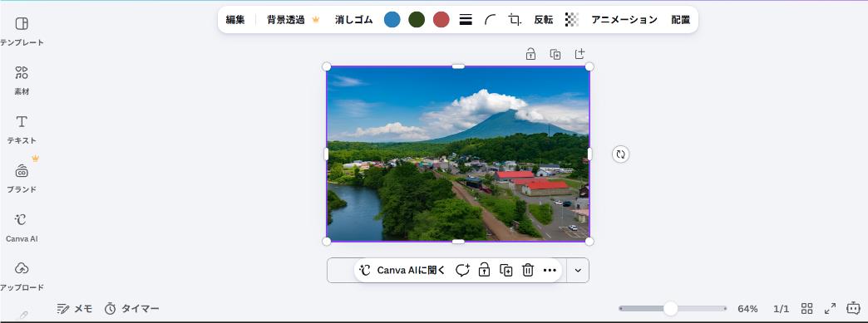This screenshot has height=323, width=868.
Task: Click Canva AIに聞く button
Action: pyautogui.click(x=402, y=270)
